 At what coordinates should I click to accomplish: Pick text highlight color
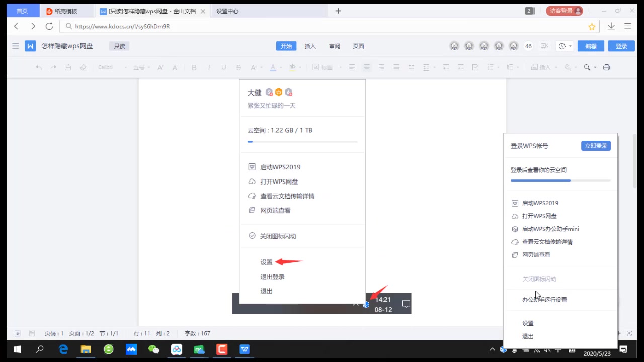pos(293,67)
